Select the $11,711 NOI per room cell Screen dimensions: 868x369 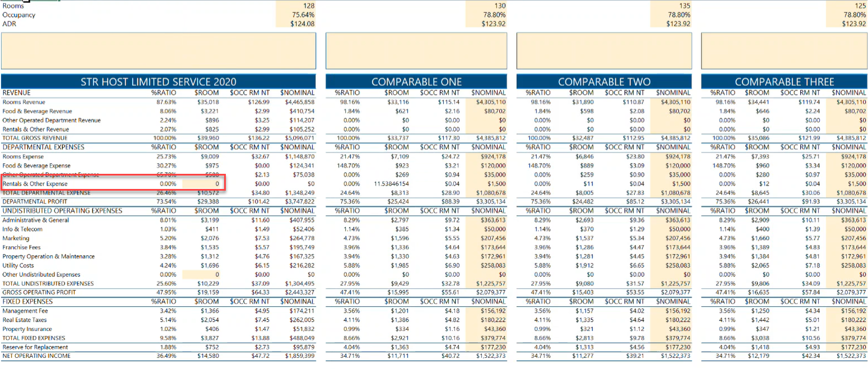(398, 356)
